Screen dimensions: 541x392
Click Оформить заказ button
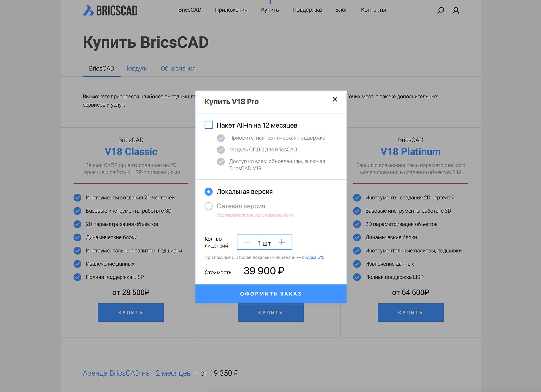click(271, 294)
